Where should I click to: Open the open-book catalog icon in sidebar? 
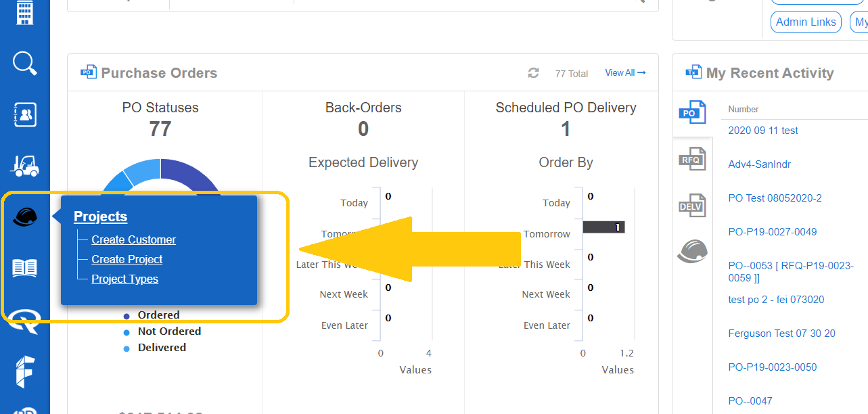(25, 268)
